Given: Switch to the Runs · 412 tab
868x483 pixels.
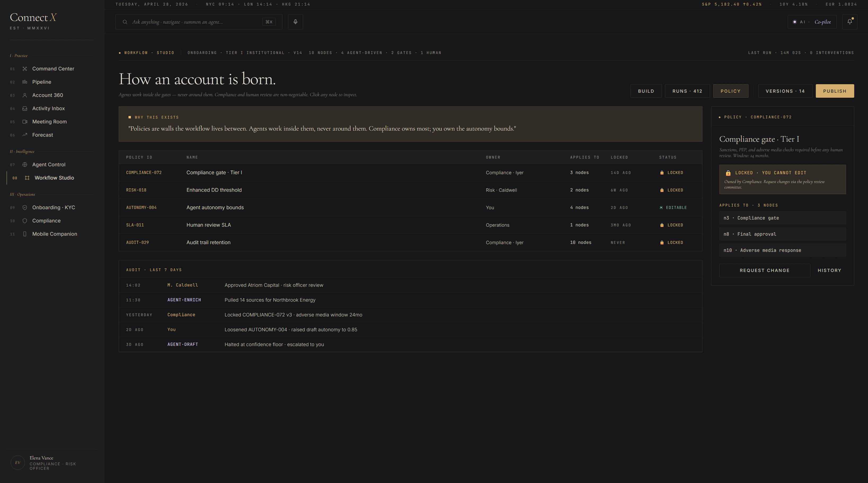Looking at the screenshot, I should point(687,91).
